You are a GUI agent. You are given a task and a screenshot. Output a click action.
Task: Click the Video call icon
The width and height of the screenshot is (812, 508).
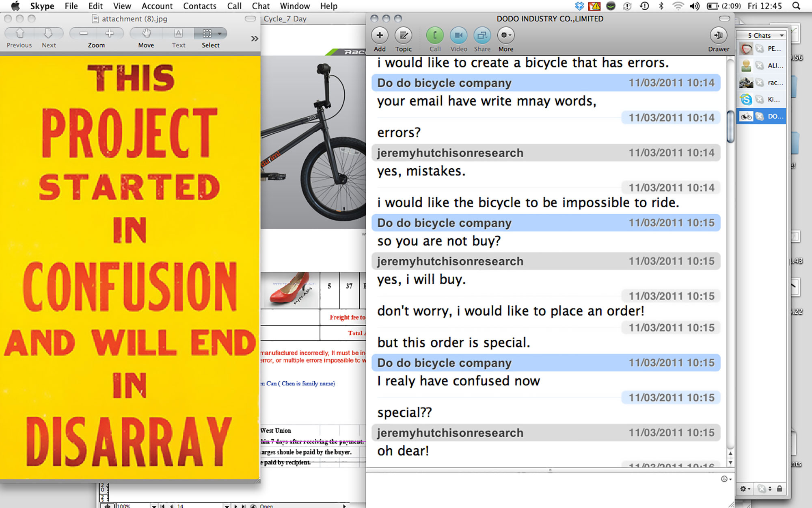(458, 36)
